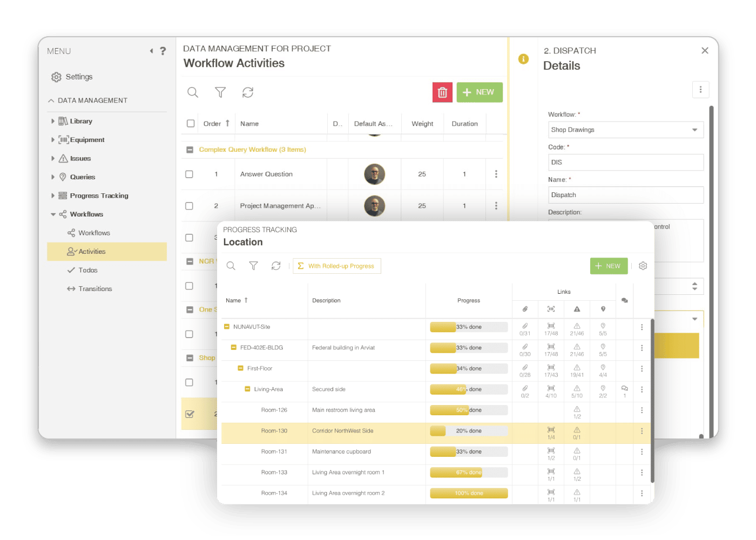Viewport: 756px width, 540px height.
Task: Click the paperclip attachments column icon
Action: click(x=525, y=309)
